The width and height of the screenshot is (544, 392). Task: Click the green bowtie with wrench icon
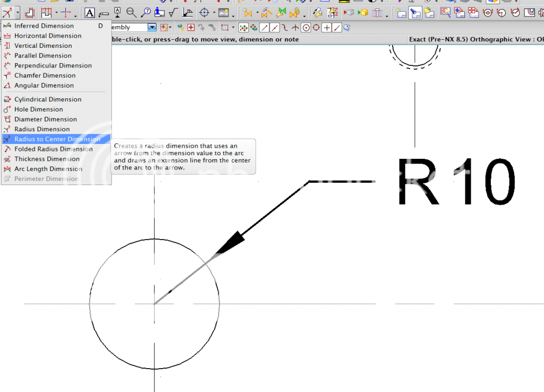click(281, 13)
